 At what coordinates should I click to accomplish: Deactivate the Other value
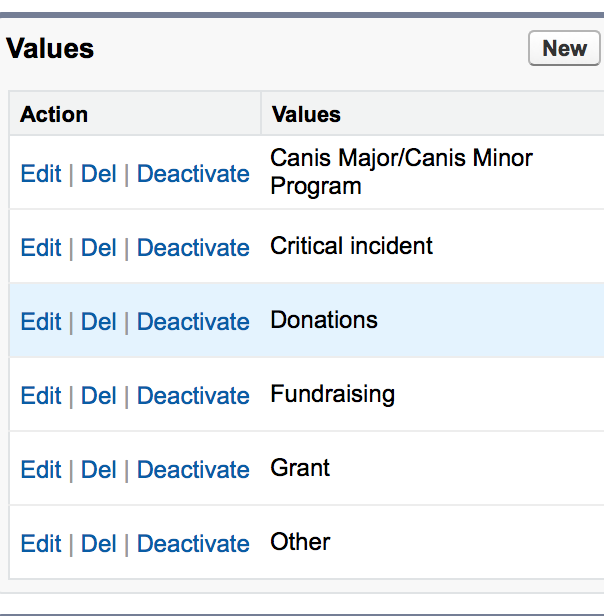pos(193,544)
